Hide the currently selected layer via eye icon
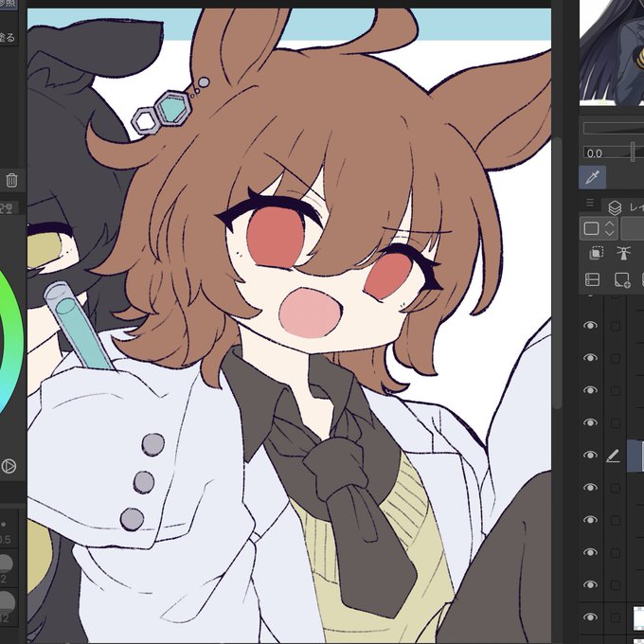 coord(590,456)
